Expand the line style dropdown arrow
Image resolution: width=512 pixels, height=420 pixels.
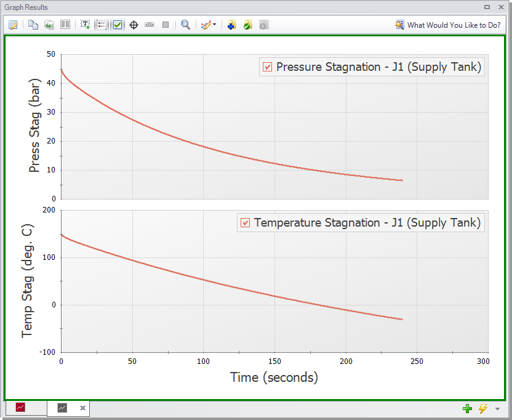pyautogui.click(x=215, y=25)
